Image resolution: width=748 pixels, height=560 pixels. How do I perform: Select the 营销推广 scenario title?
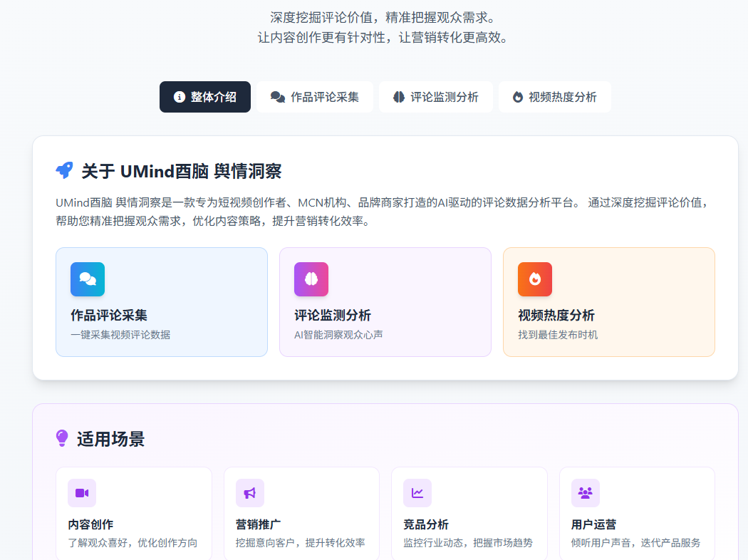259,524
